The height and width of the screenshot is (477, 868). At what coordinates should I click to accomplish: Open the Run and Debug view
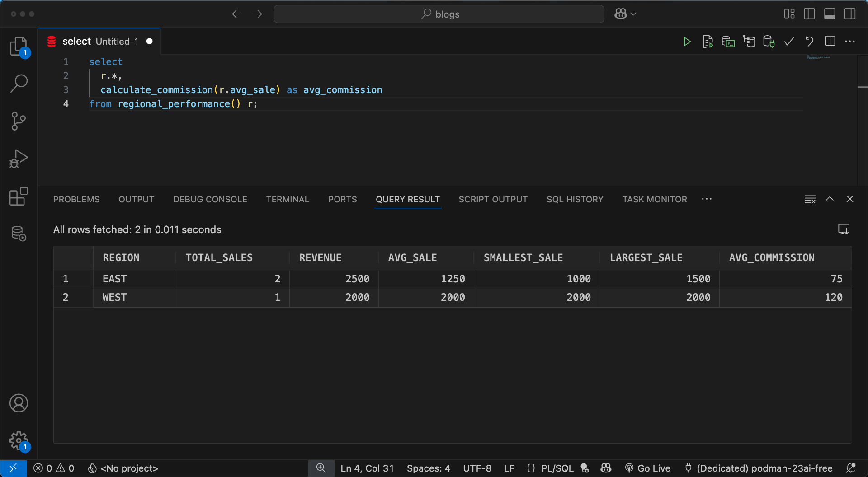[19, 159]
